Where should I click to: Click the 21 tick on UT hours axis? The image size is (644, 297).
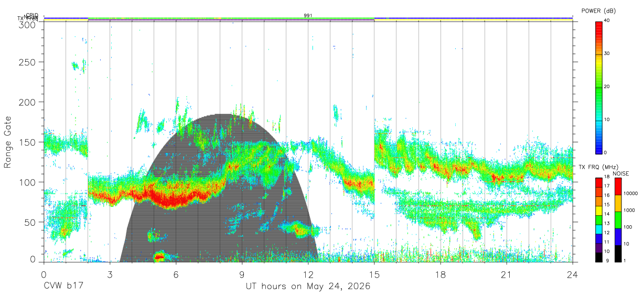[506, 274]
